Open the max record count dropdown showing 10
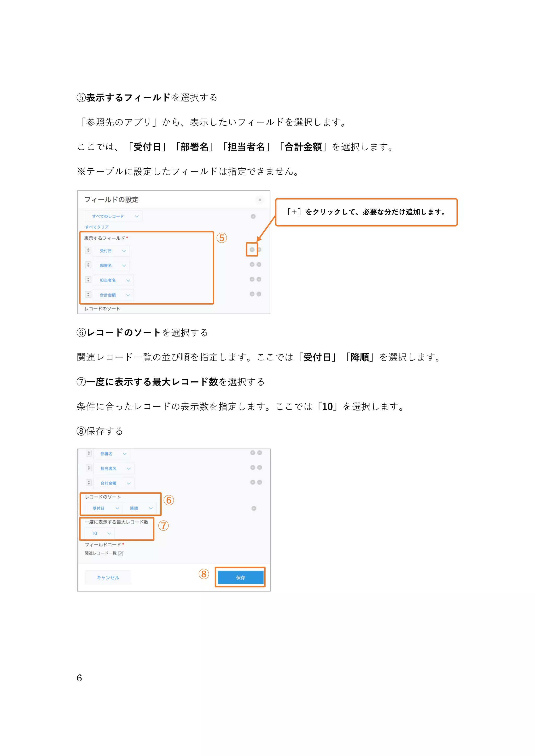535x756 pixels. tap(100, 533)
